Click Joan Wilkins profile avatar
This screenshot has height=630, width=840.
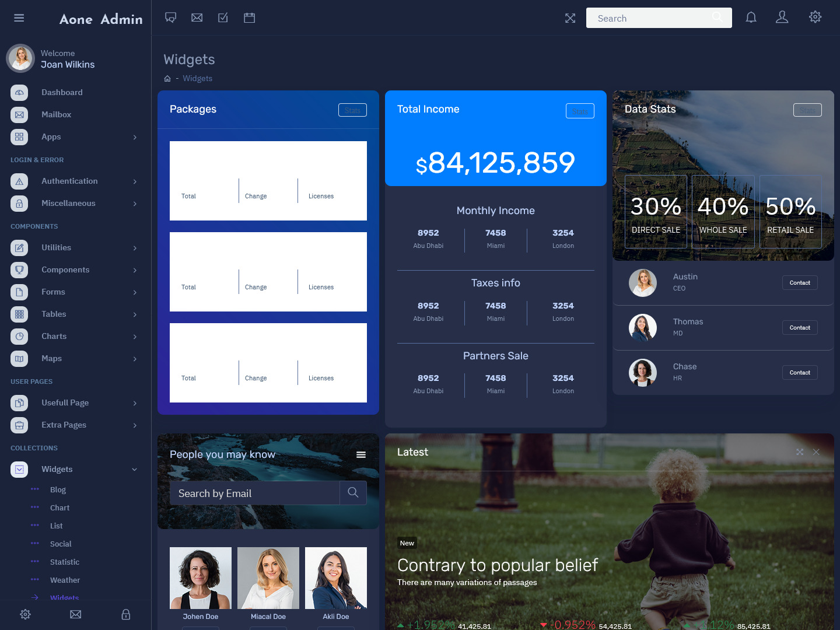20,59
